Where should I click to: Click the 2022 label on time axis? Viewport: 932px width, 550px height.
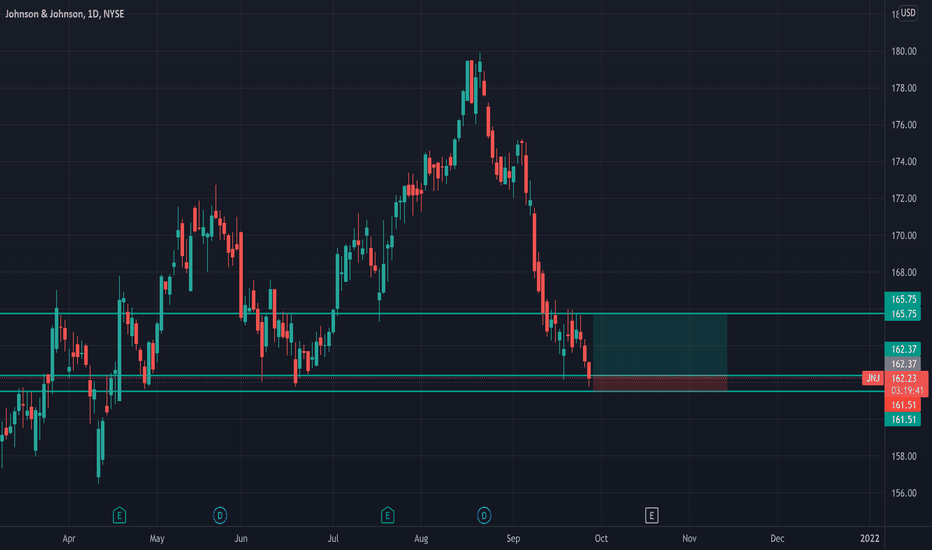coord(870,539)
